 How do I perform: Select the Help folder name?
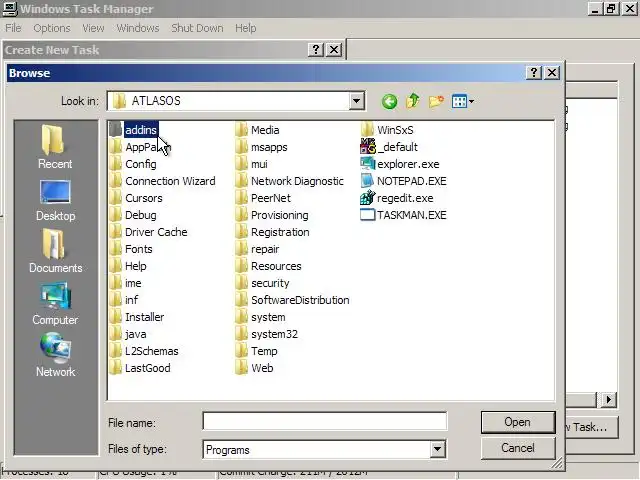[x=136, y=266]
